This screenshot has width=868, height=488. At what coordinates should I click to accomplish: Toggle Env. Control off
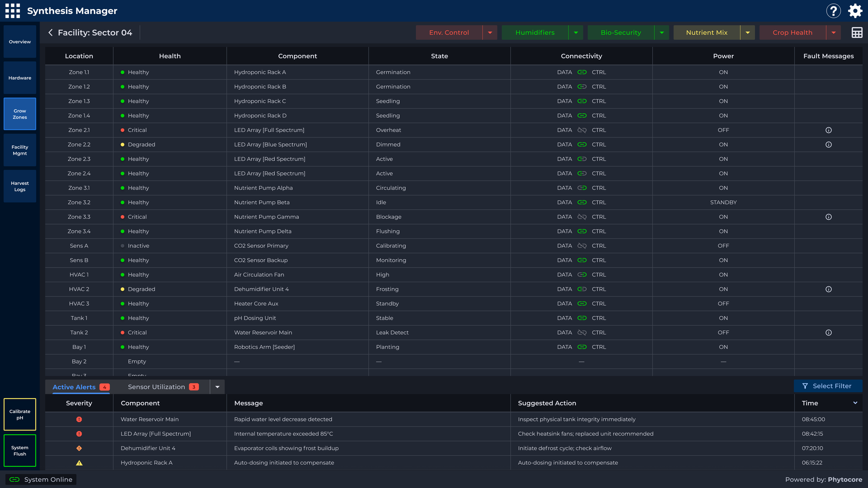click(x=449, y=32)
